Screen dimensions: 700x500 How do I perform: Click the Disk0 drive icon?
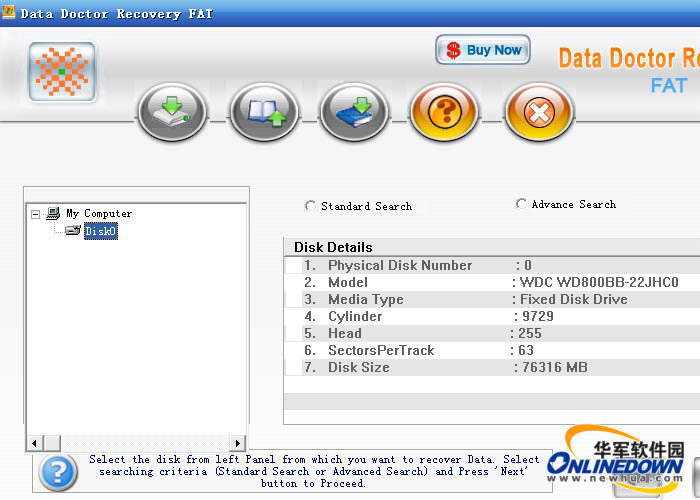point(73,230)
